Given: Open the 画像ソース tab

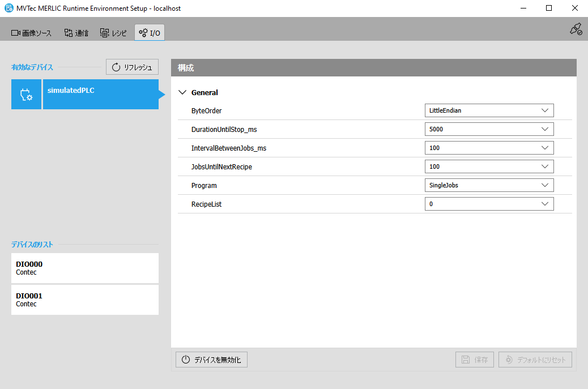Looking at the screenshot, I should [x=32, y=33].
